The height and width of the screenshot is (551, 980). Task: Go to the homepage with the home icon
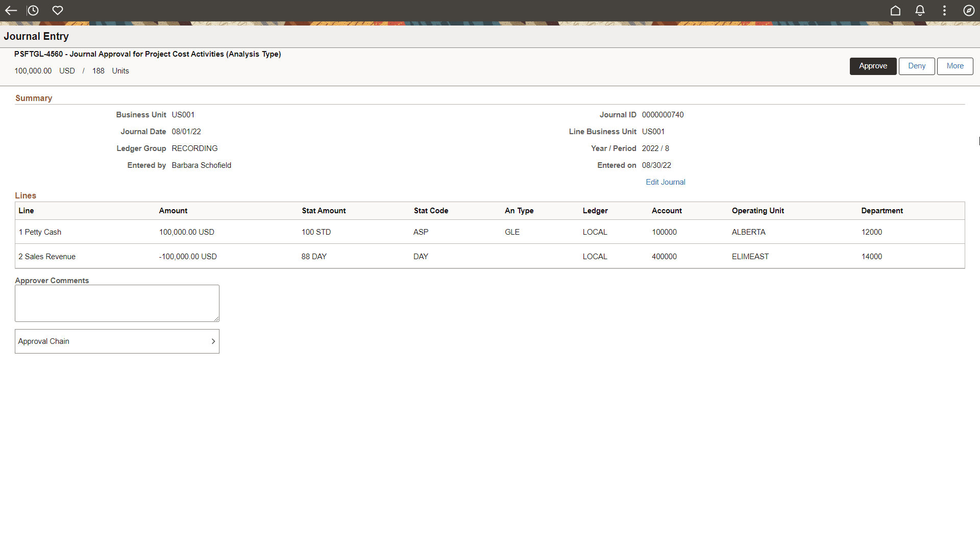[x=895, y=10]
